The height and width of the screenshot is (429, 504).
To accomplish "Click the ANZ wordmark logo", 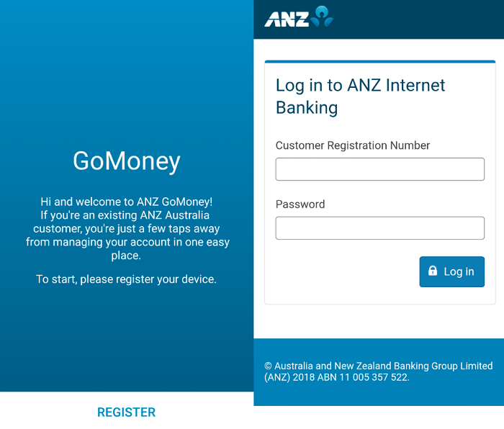I will (x=287, y=19).
